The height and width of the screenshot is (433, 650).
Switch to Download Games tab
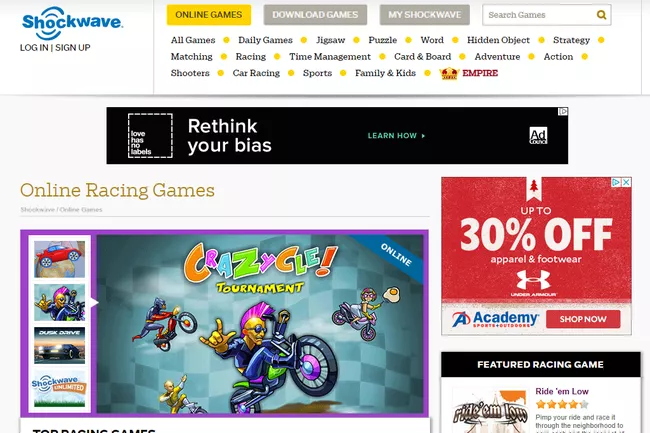[315, 15]
